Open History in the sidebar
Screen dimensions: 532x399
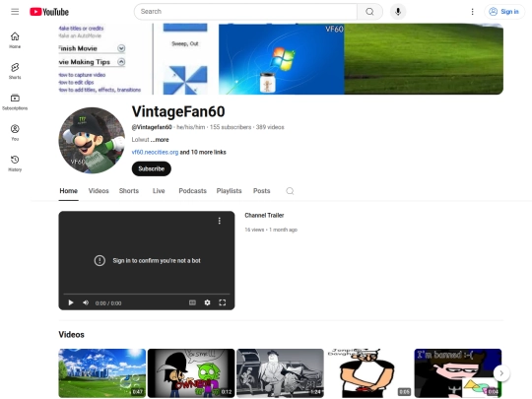coord(15,164)
